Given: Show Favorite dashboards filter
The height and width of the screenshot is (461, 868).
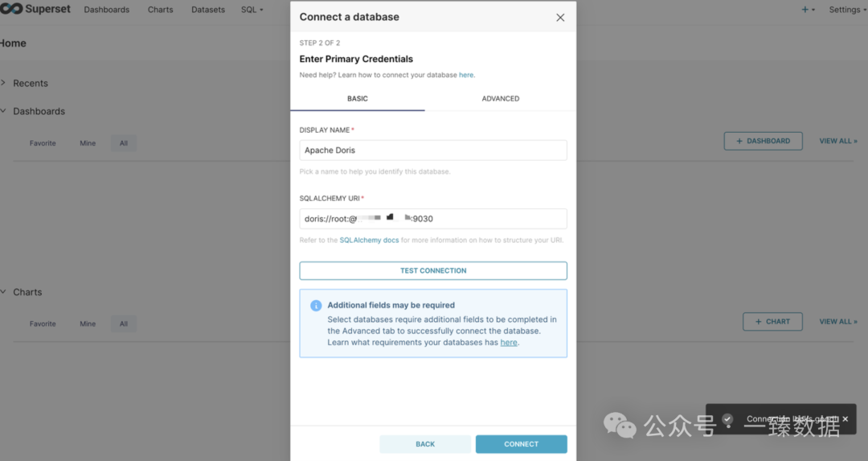Looking at the screenshot, I should click(x=43, y=143).
